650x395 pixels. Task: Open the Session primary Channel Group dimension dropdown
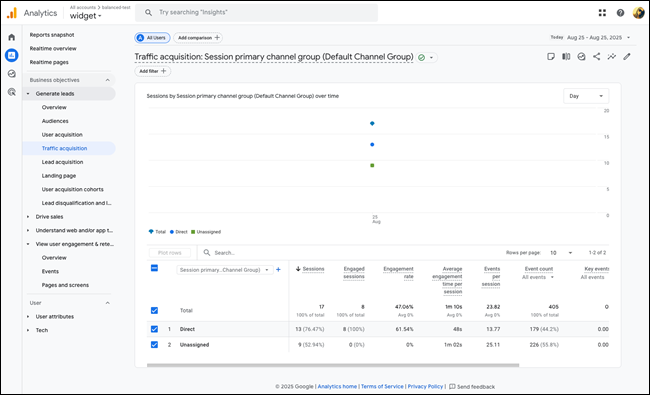225,270
